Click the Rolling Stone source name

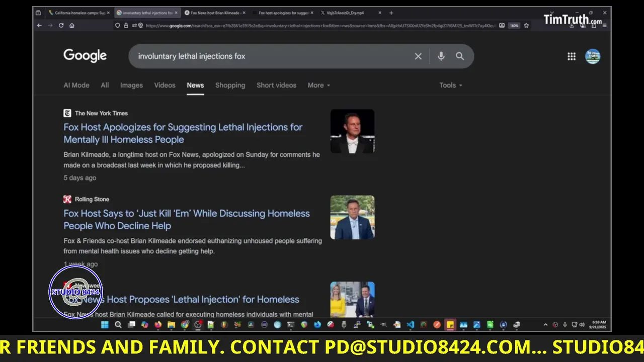click(92, 200)
